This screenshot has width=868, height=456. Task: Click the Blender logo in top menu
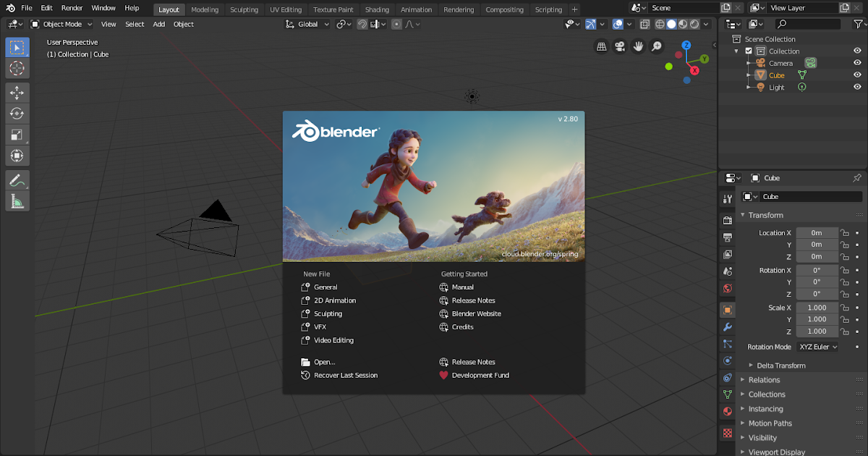[10, 8]
